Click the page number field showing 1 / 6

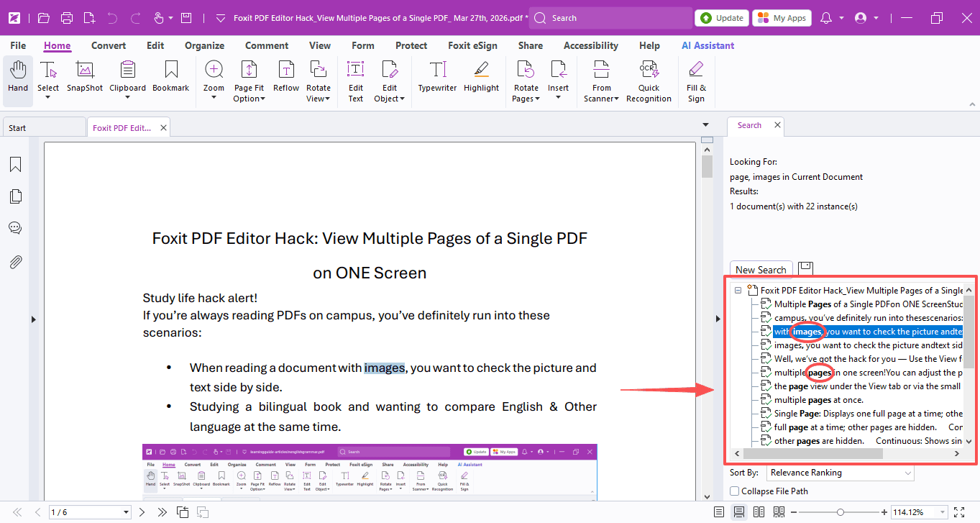click(90, 512)
